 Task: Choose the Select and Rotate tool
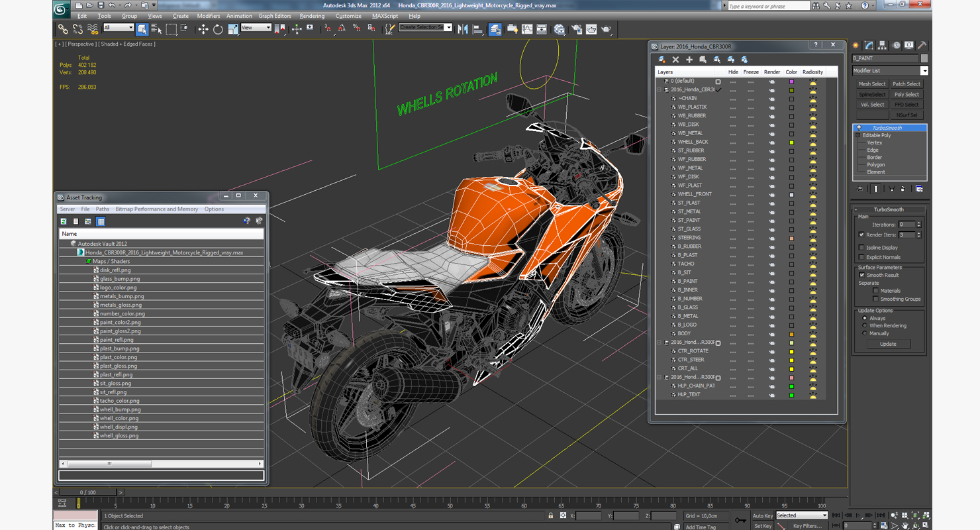[218, 29]
